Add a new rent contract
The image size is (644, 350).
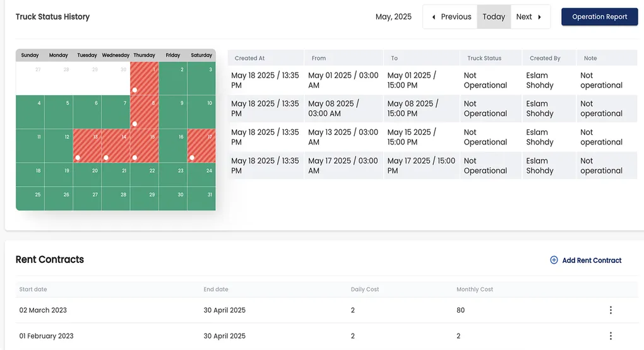[x=591, y=260]
